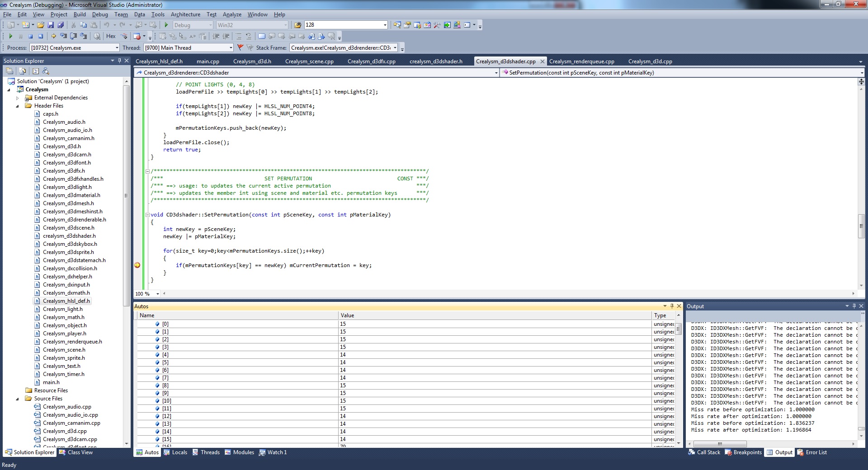Switch to the Crealysm_scene.cpp tab

coord(309,61)
